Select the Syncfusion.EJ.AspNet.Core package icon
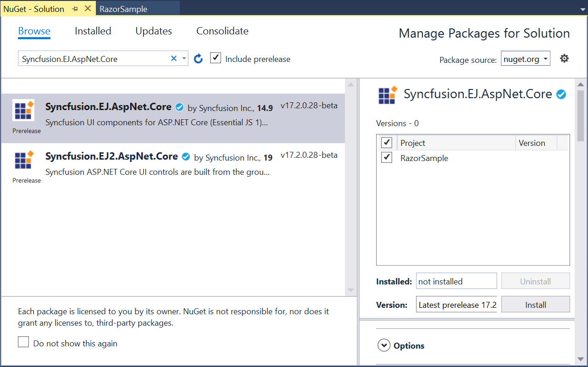This screenshot has width=588, height=367. 24,110
